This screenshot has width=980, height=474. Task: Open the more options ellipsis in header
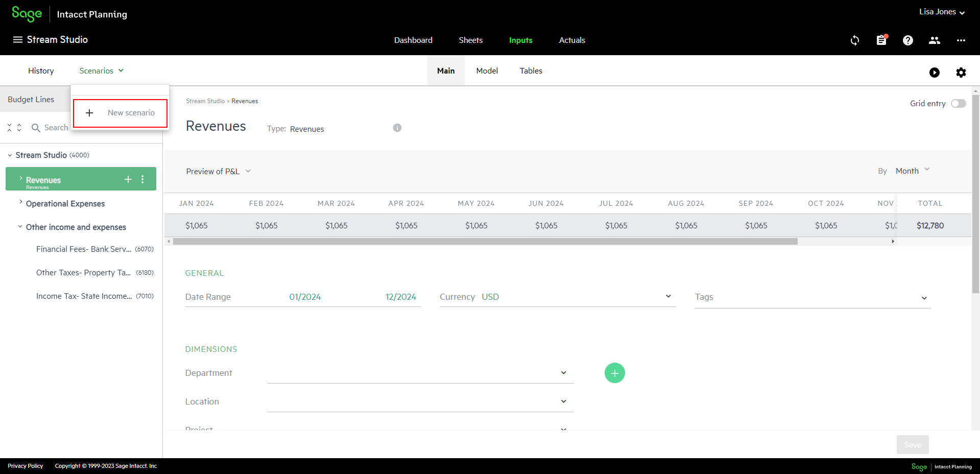click(x=961, y=40)
